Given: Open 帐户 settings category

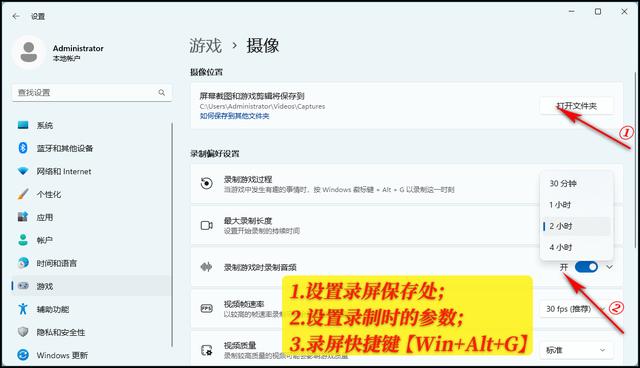Looking at the screenshot, I should (92, 240).
